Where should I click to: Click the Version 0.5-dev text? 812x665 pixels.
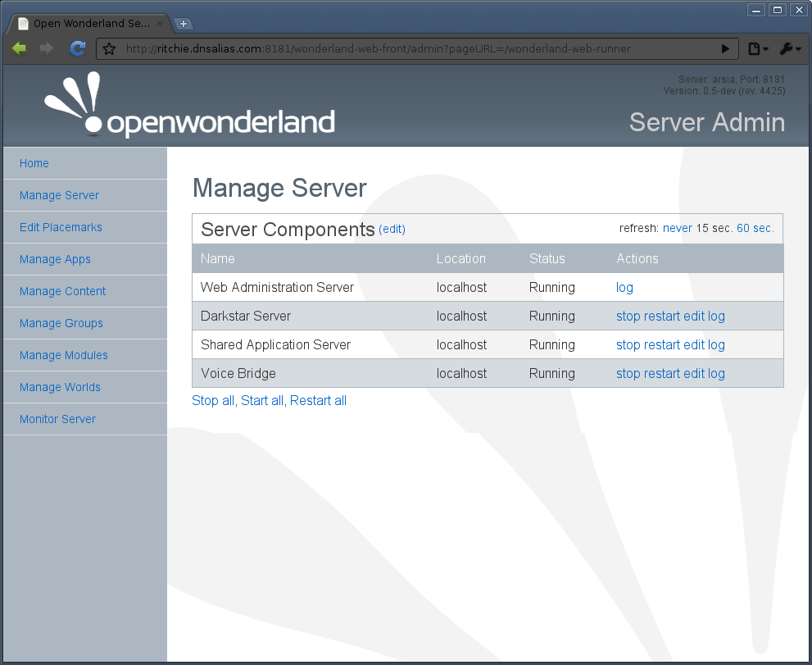[x=724, y=91]
